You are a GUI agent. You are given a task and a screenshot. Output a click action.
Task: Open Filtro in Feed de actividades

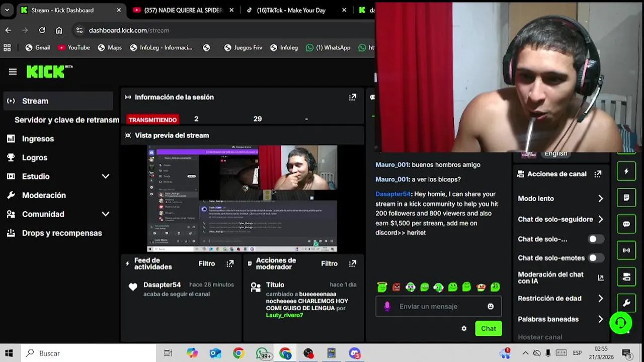[x=207, y=263]
